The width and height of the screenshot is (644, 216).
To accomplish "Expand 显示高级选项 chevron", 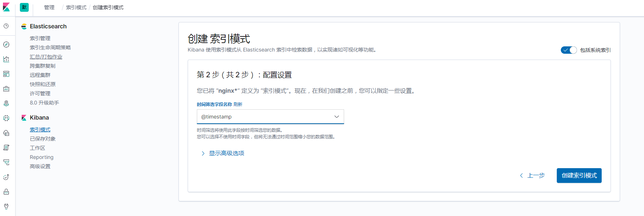I will (x=203, y=153).
